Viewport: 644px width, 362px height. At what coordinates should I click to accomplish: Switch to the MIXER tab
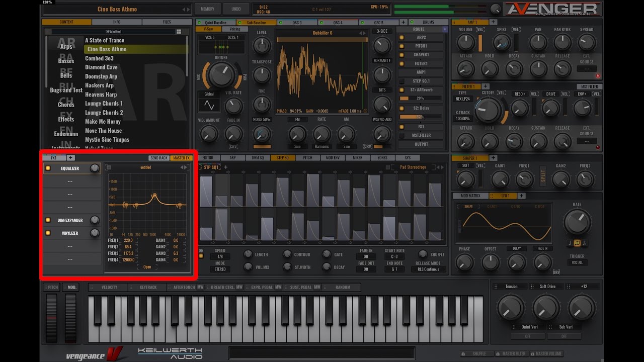tap(357, 158)
